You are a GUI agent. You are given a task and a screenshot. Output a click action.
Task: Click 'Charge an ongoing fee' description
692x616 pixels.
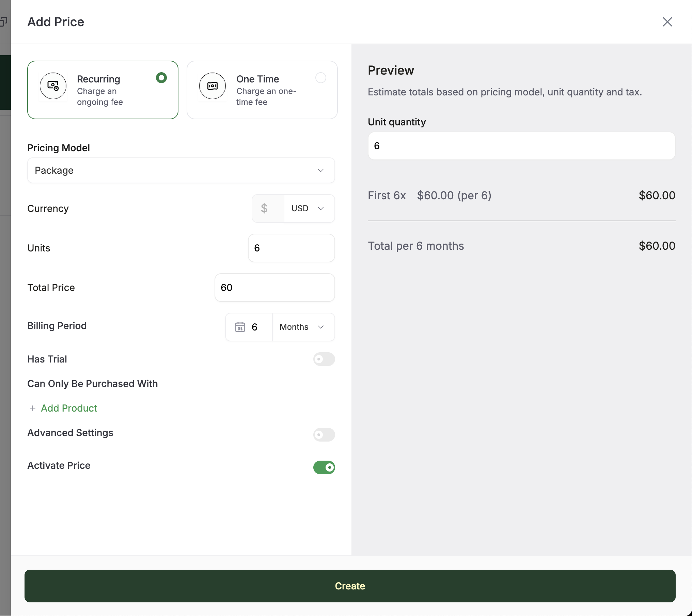(100, 97)
